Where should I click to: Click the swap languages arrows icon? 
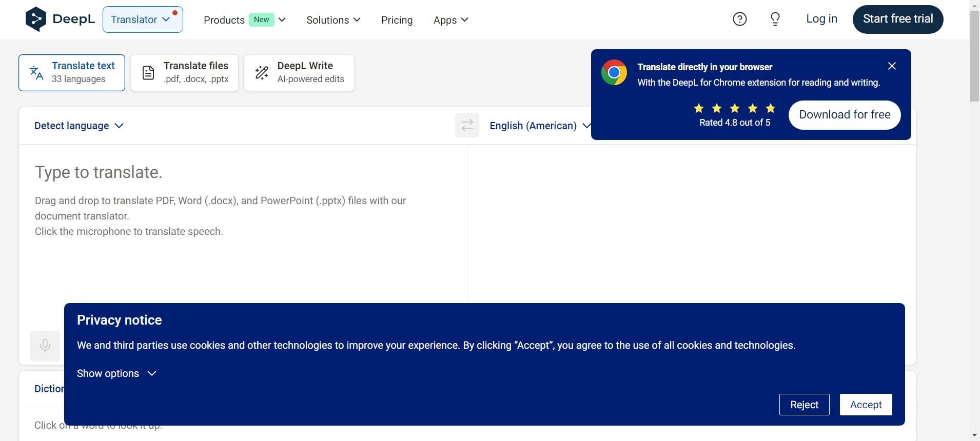coord(467,126)
